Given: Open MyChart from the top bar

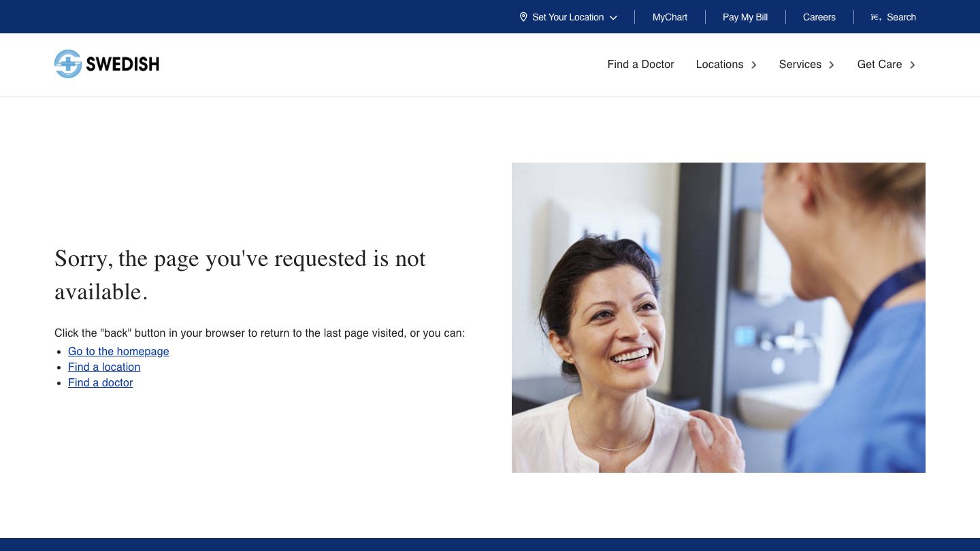Looking at the screenshot, I should point(670,17).
